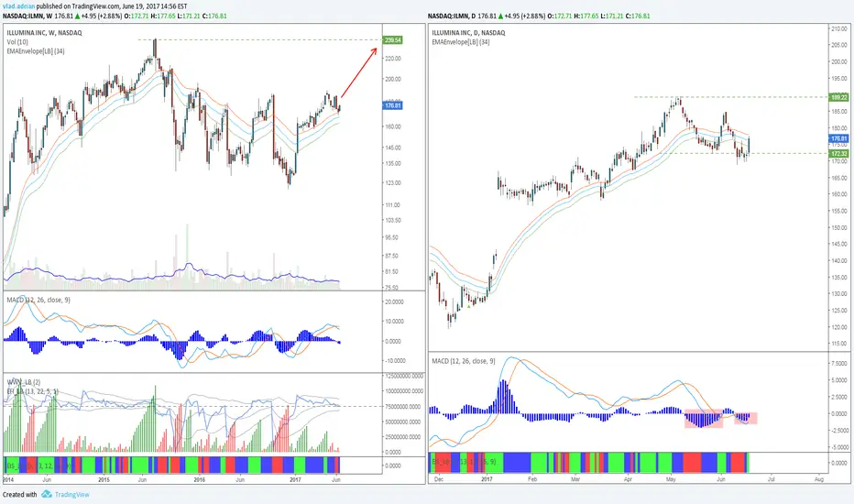This screenshot has height=504, width=854.
Task: Open the vlad.adrian author profile link
Action: [19, 6]
